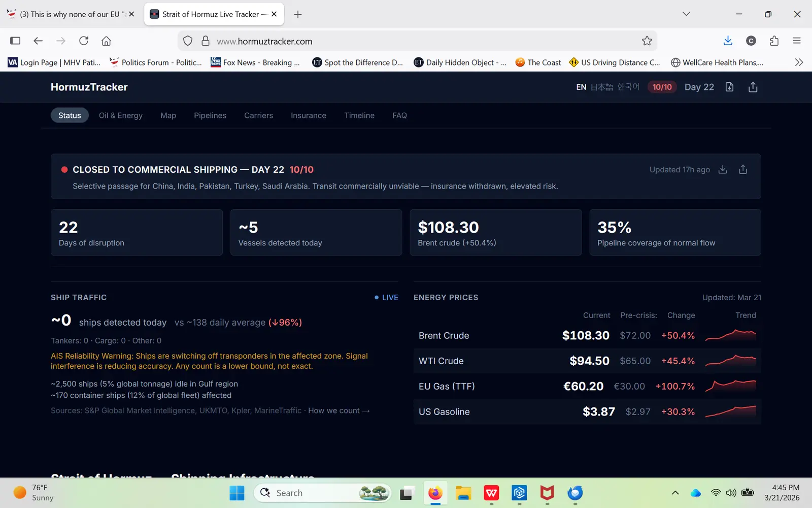
Task: Switch language to Japanese
Action: [x=601, y=87]
